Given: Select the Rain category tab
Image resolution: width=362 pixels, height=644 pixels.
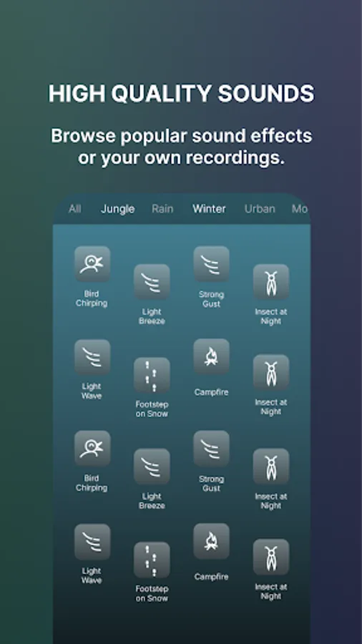Looking at the screenshot, I should 162,209.
